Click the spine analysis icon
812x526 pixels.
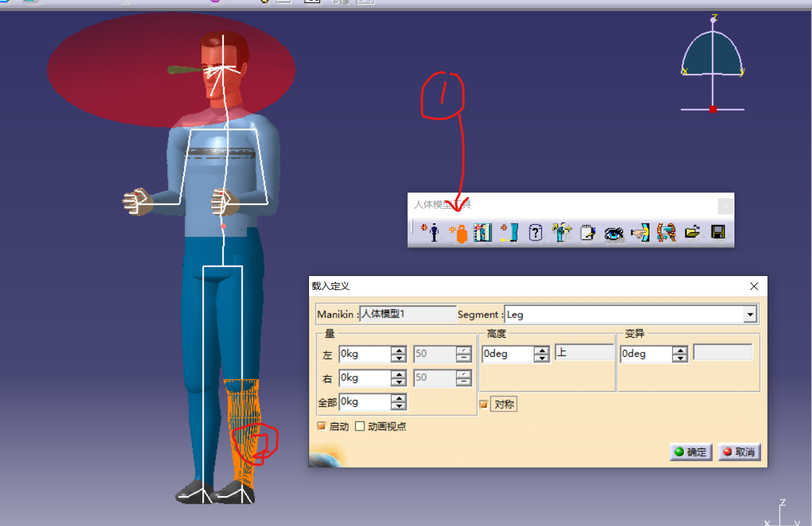click(665, 232)
